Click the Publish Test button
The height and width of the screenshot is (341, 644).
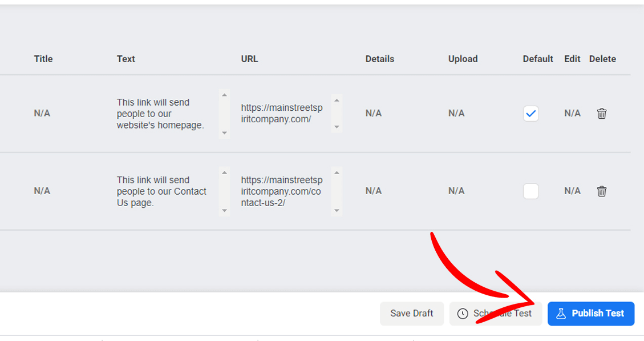coord(590,314)
